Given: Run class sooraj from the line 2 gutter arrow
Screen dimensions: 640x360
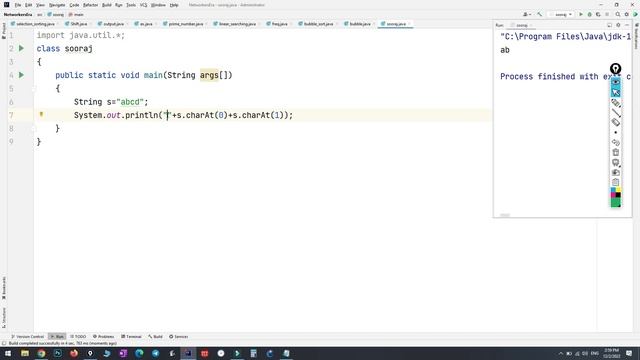Looking at the screenshot, I should pos(21,48).
